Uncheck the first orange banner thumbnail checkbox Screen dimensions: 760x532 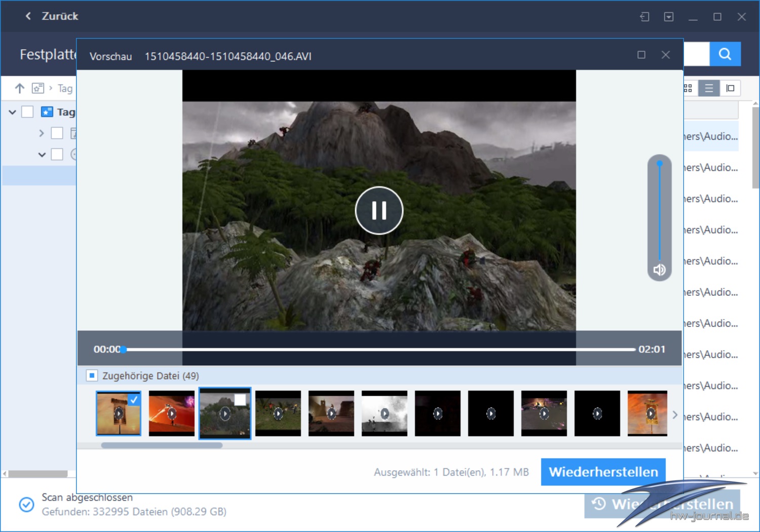[x=134, y=399]
